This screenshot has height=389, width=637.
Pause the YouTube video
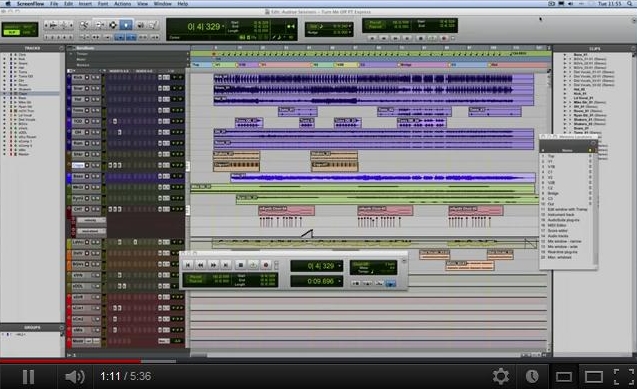tap(28, 377)
